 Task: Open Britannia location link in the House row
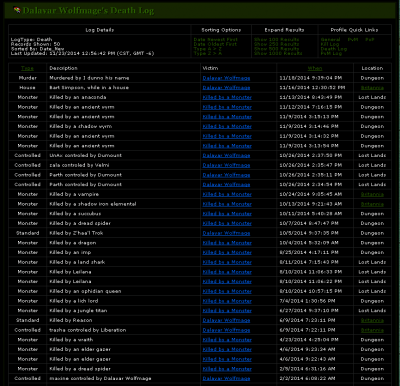click(372, 88)
